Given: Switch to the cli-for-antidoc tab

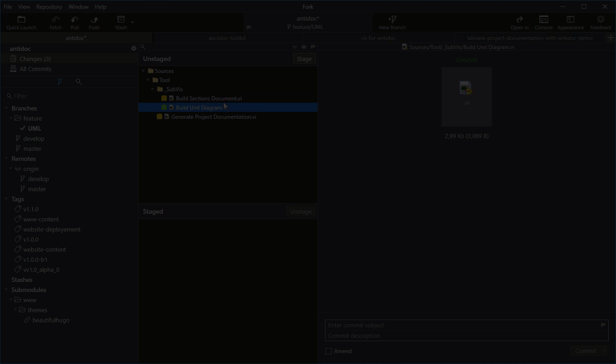Looking at the screenshot, I should pos(379,38).
